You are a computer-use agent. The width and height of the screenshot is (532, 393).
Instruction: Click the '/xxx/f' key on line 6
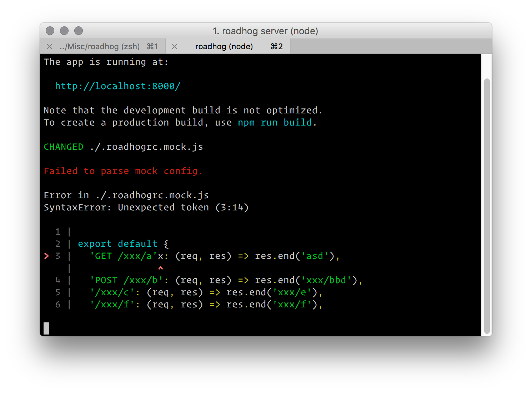point(112,304)
